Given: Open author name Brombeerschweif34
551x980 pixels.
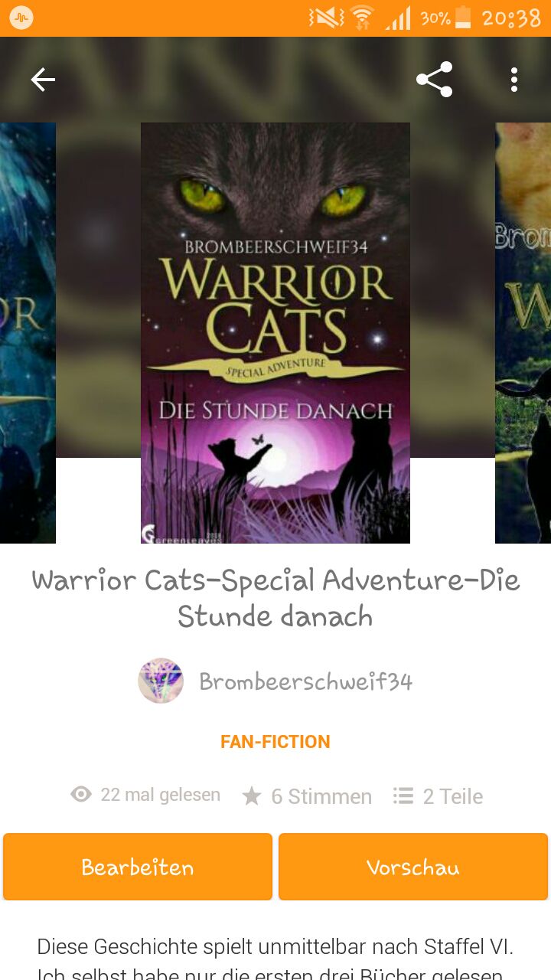Looking at the screenshot, I should (x=306, y=681).
